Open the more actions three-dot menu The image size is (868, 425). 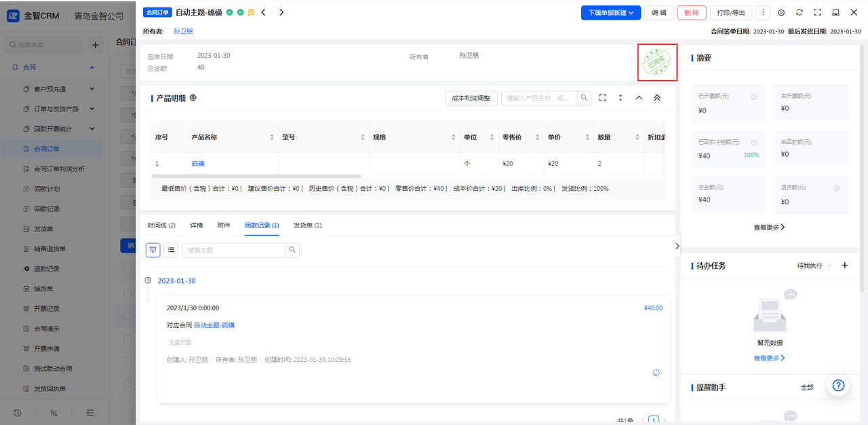(x=763, y=12)
